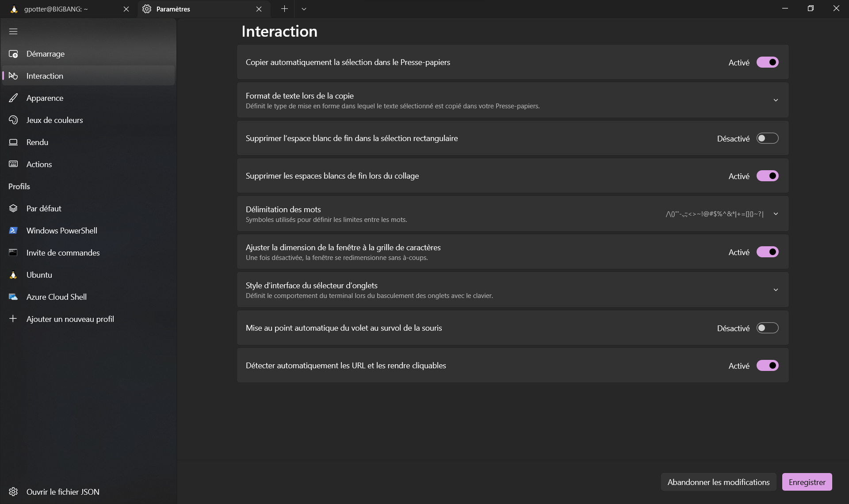Expand Style d'interface du sélecteur d'onglets
The width and height of the screenshot is (849, 504).
(513, 290)
